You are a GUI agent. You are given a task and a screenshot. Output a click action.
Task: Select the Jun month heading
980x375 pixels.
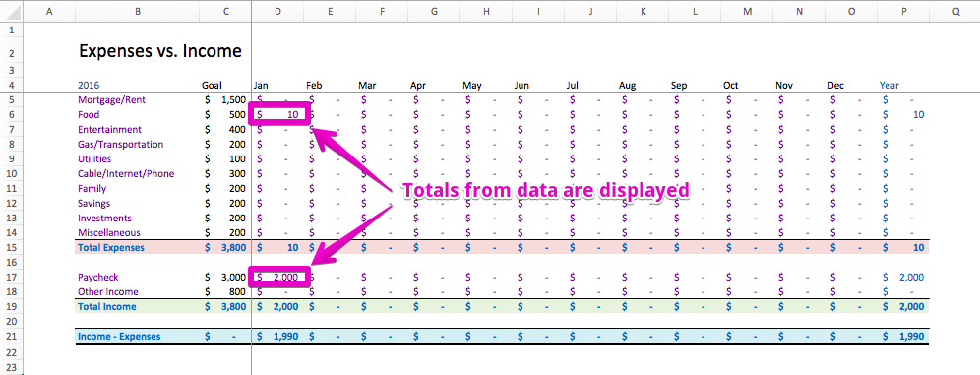tap(522, 85)
